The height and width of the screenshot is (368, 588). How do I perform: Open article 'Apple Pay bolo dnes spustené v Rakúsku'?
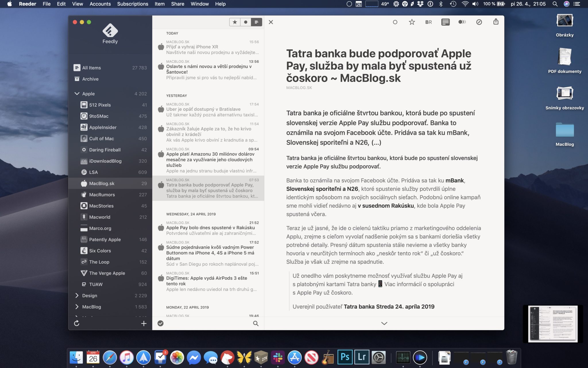(x=208, y=228)
